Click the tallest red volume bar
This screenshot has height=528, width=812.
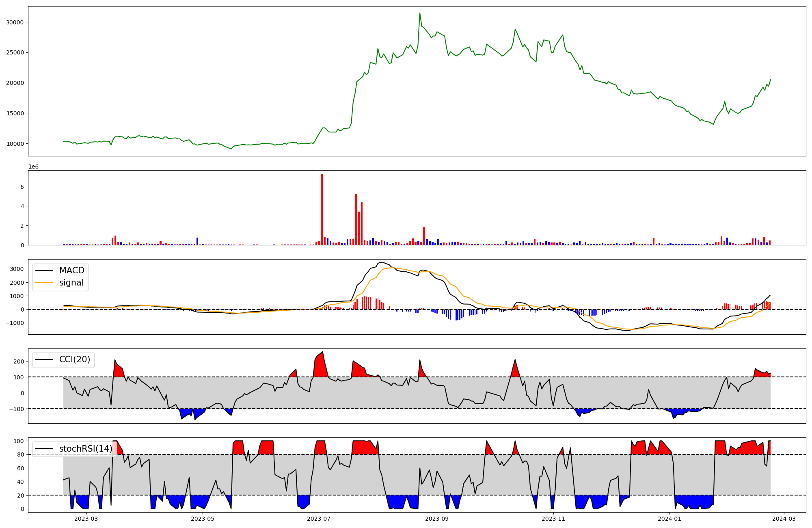click(x=322, y=209)
